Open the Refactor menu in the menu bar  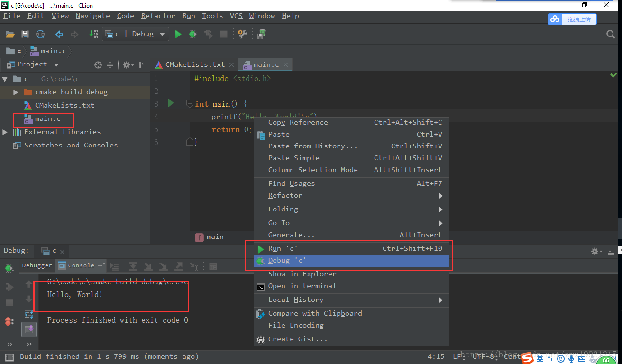pyautogui.click(x=158, y=16)
